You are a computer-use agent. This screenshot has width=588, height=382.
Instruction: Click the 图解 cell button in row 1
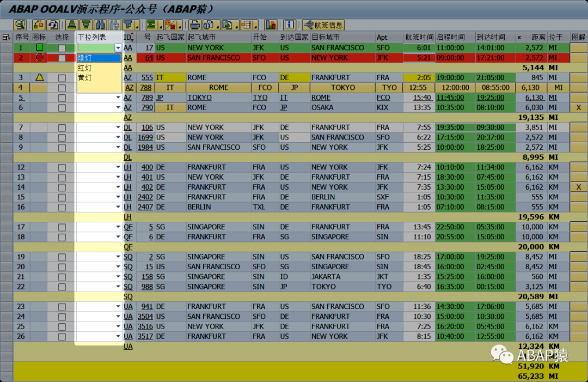(579, 47)
